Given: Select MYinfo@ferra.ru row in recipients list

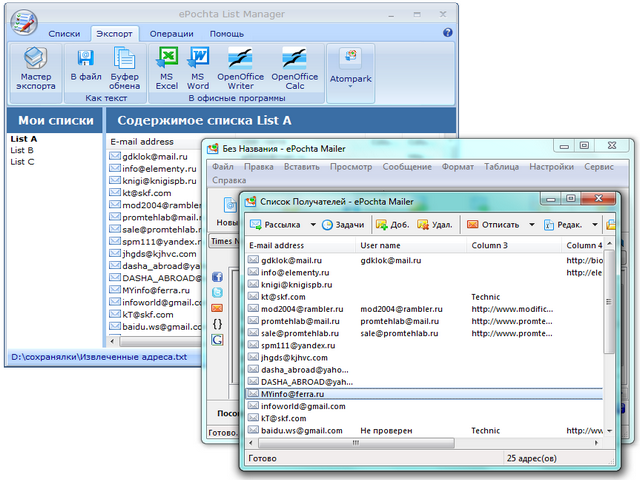Looking at the screenshot, I should tap(424, 394).
